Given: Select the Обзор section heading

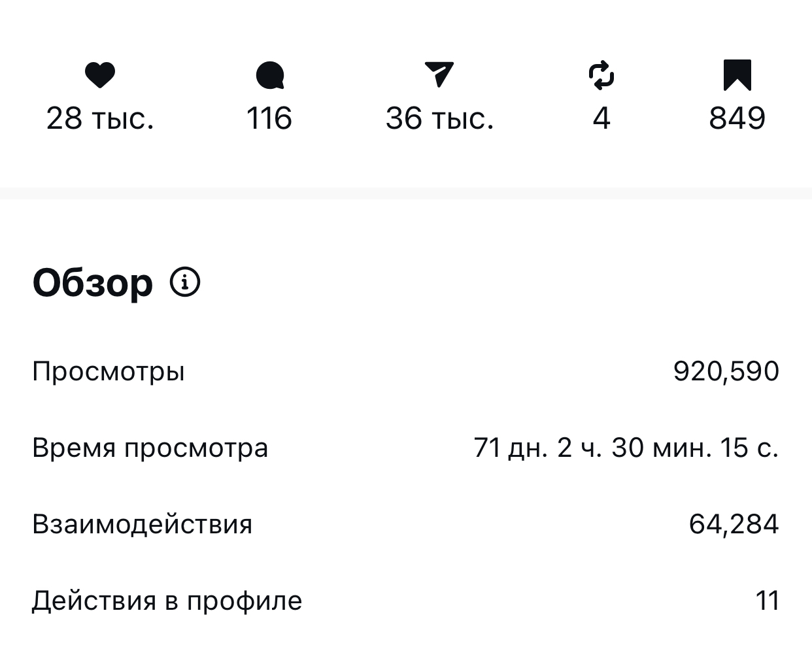Looking at the screenshot, I should click(92, 284).
